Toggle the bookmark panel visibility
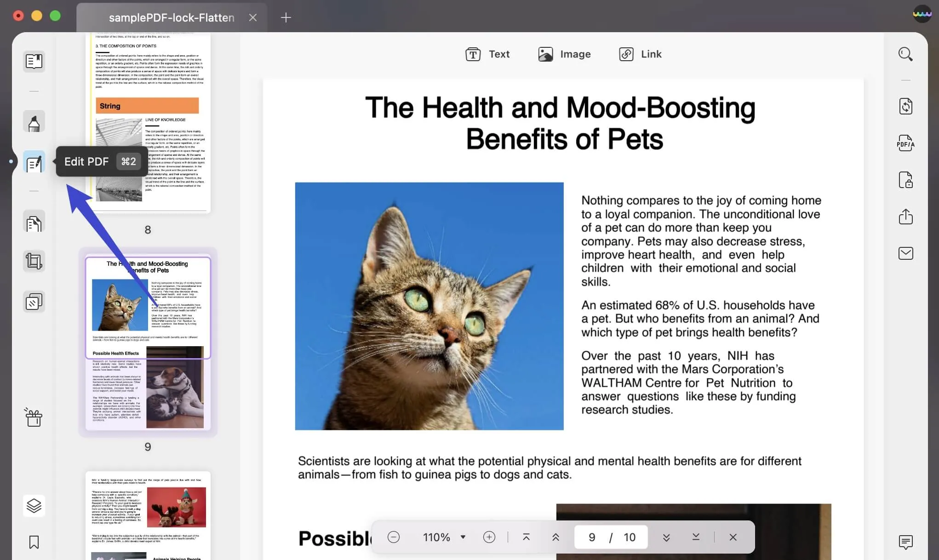 click(x=33, y=542)
